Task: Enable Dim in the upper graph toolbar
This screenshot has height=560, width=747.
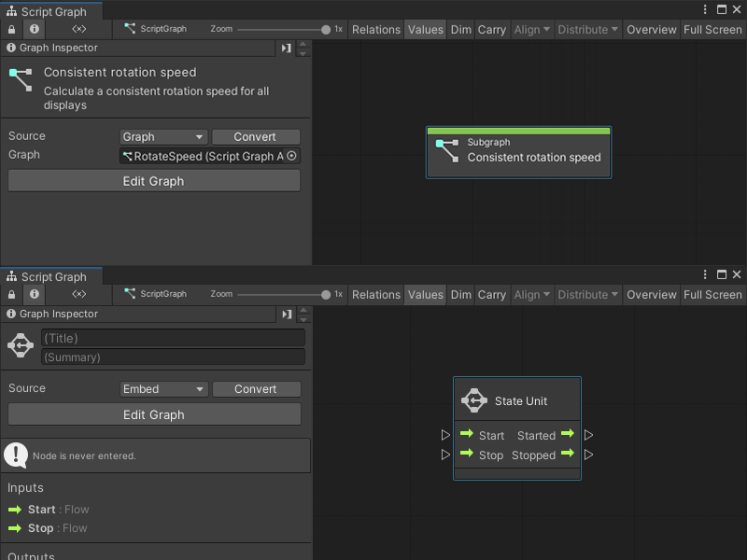Action: tap(461, 30)
